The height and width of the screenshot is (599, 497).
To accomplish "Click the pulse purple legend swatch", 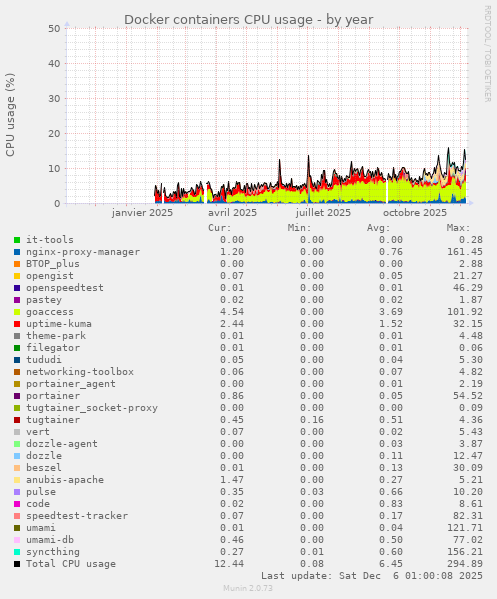I will coord(17,492).
